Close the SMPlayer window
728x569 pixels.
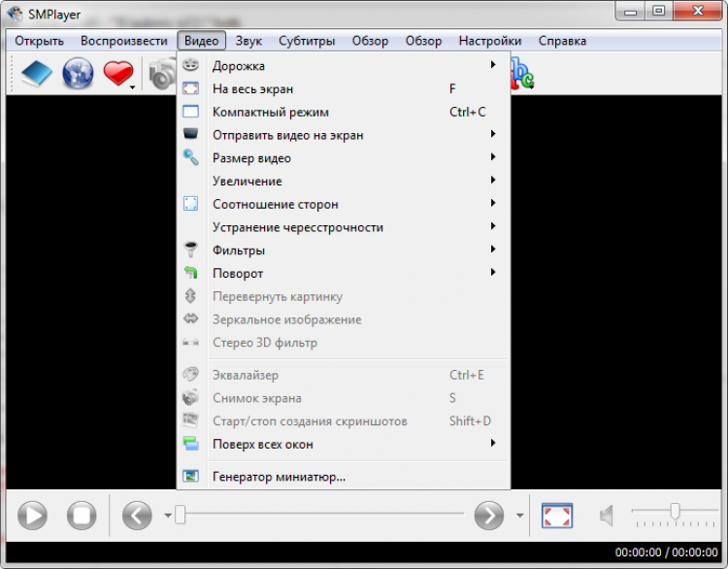[x=698, y=11]
